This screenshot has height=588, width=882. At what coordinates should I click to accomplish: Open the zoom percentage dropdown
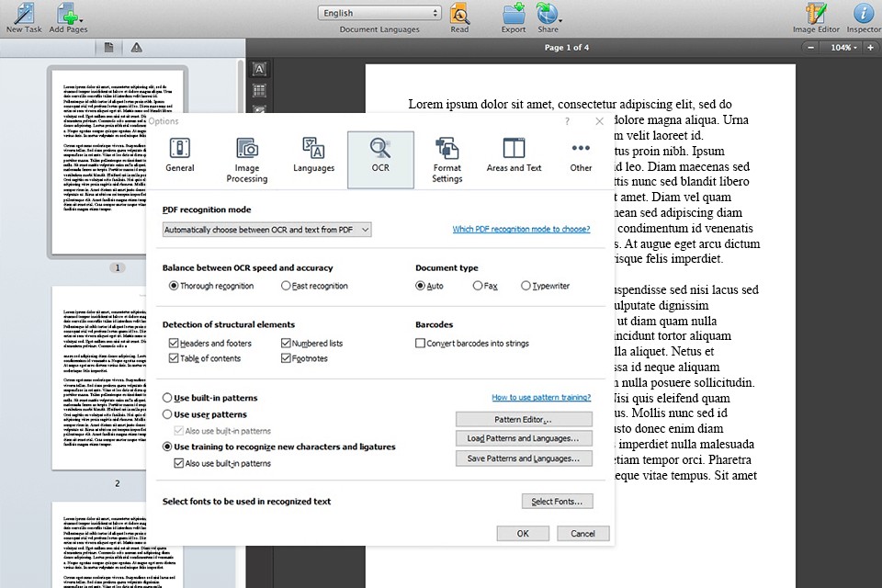click(x=841, y=48)
